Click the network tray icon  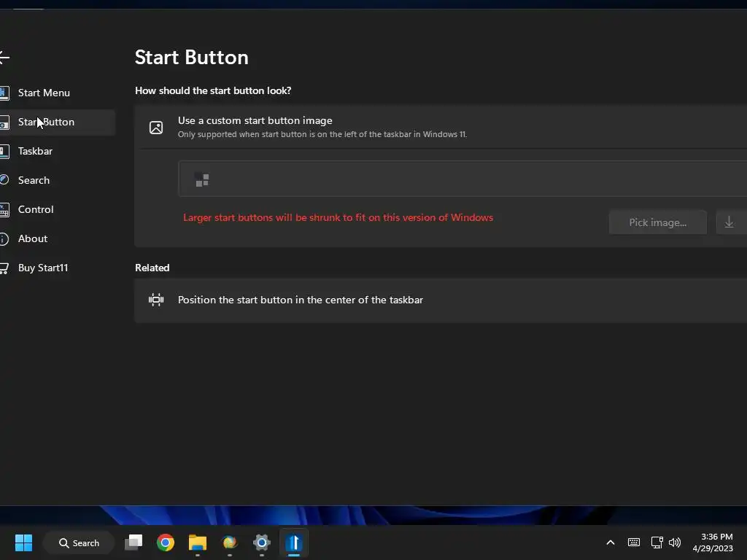pyautogui.click(x=657, y=542)
